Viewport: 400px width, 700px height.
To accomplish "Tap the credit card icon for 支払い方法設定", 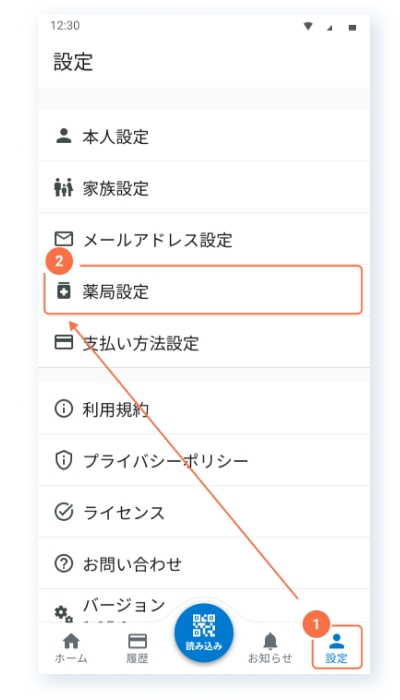I will tap(63, 343).
